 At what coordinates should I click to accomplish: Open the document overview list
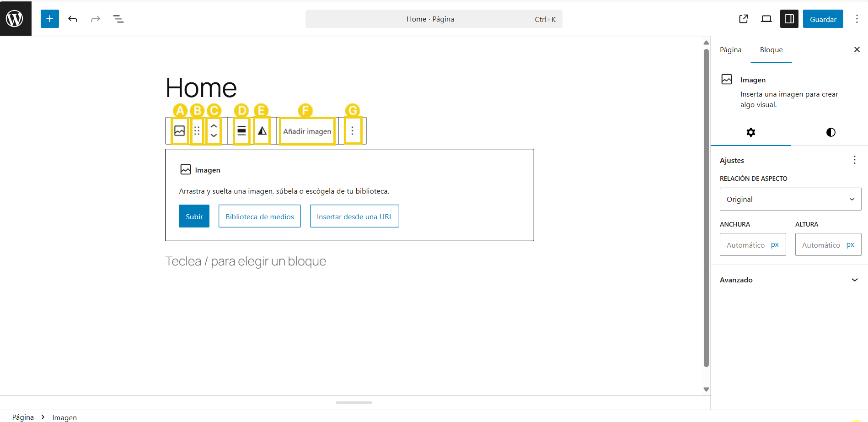pos(118,19)
